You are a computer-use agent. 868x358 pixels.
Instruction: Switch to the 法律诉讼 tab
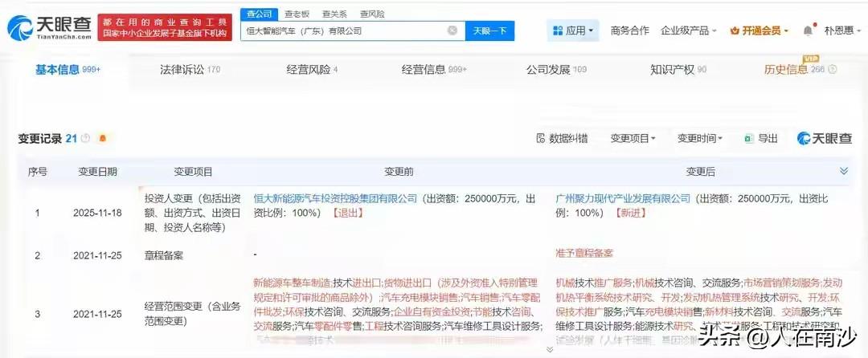(x=190, y=70)
